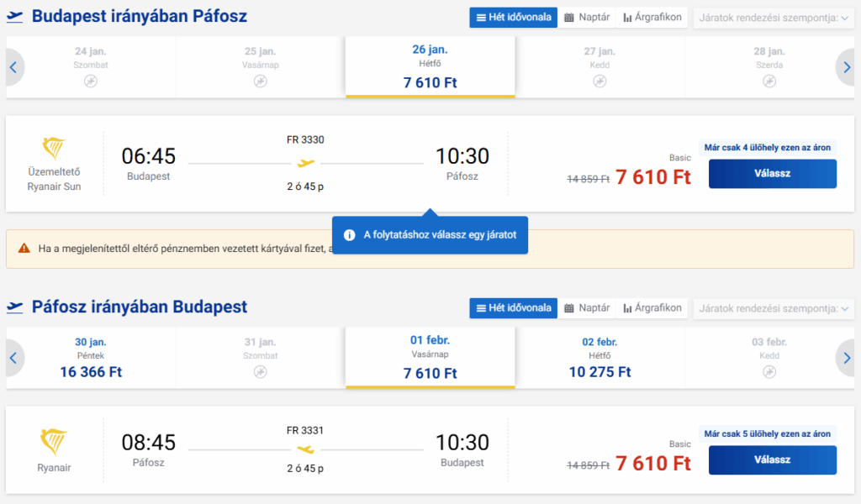Select the return Hét idővonala view
The width and height of the screenshot is (861, 504).
pyautogui.click(x=513, y=308)
